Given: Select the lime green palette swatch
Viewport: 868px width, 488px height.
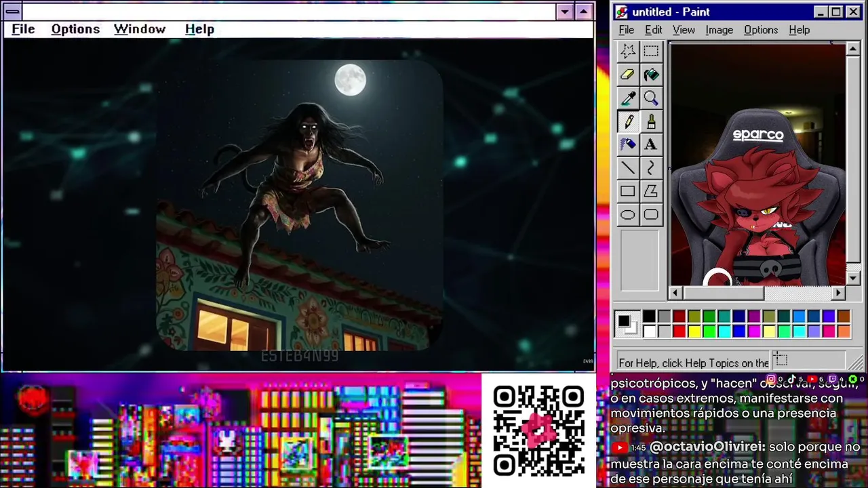Looking at the screenshot, I should [x=709, y=331].
